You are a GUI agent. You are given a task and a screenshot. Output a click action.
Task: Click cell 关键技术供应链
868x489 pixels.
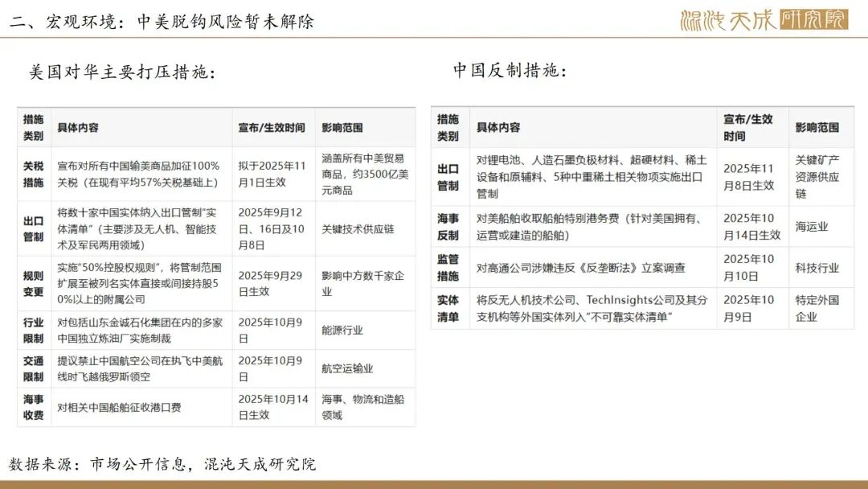pos(366,228)
